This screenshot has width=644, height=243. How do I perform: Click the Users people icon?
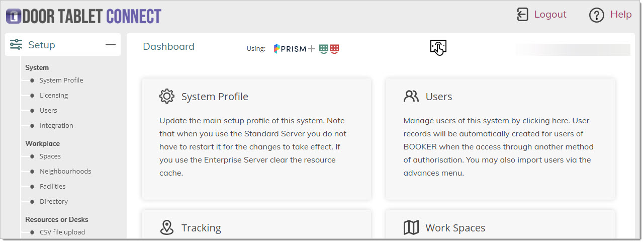[411, 96]
